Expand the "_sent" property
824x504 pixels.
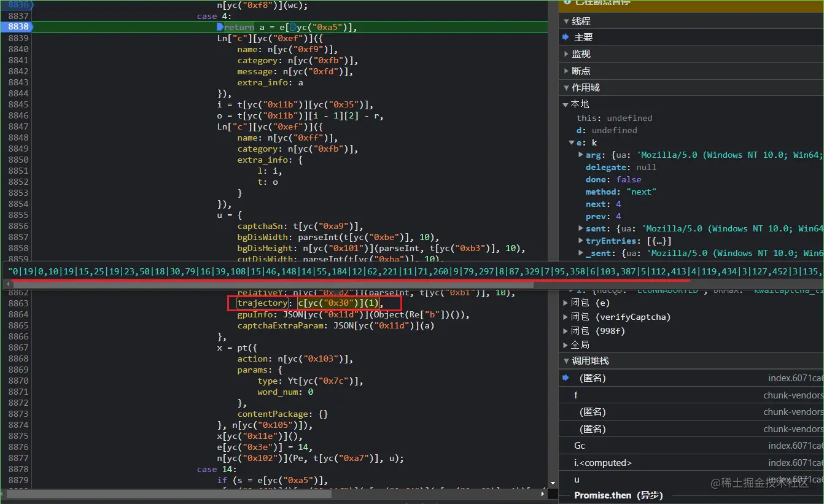[x=581, y=253]
